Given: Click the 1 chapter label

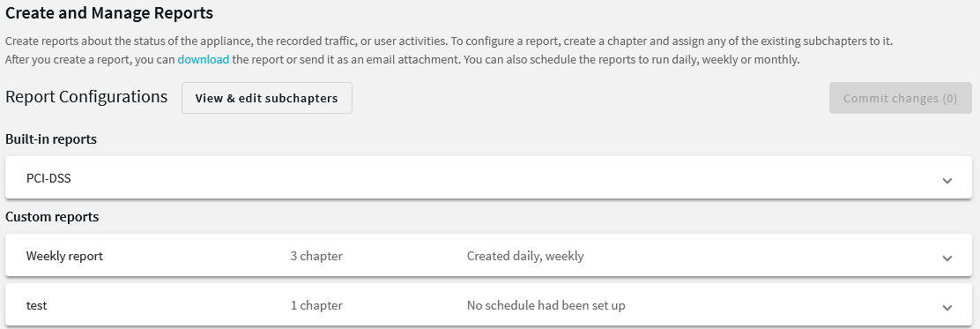Looking at the screenshot, I should [316, 306].
